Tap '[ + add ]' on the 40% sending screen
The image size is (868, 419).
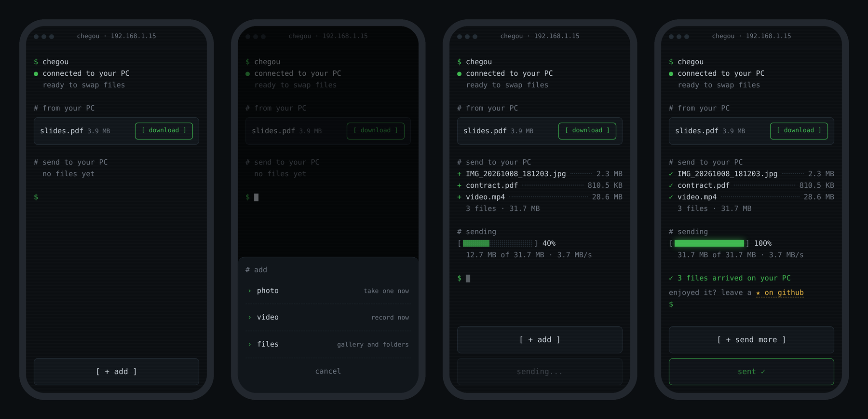click(540, 340)
